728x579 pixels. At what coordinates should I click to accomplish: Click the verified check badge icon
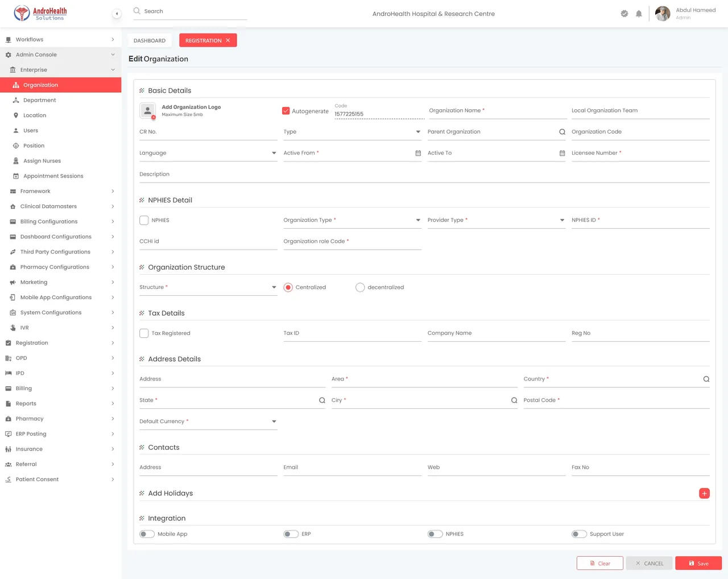tap(624, 14)
